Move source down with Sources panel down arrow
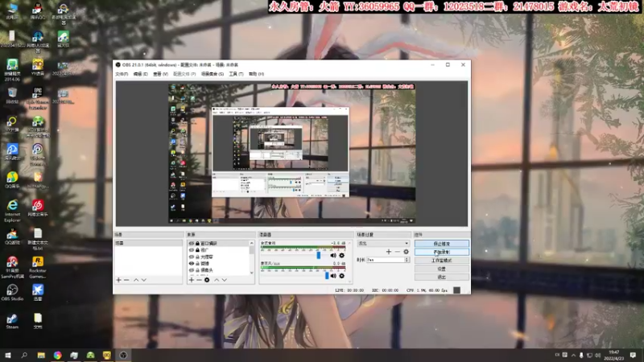 point(225,280)
